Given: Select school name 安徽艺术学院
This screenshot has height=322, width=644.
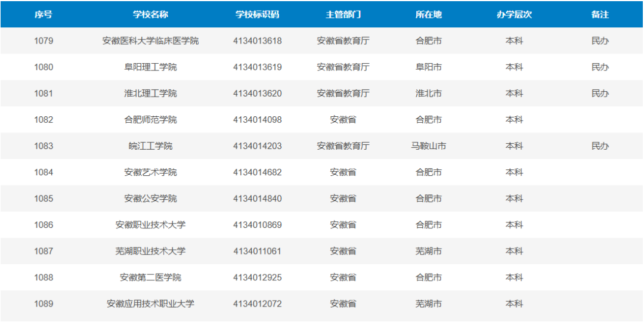Looking at the screenshot, I should click(x=150, y=172).
